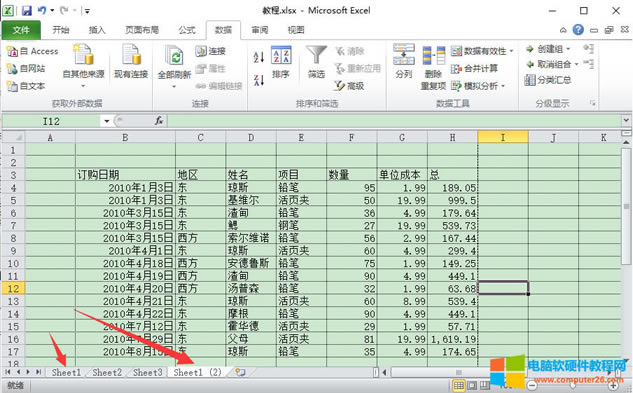This screenshot has height=393, width=633.
Task: Click the horizontal scrollbar left arrow
Action: [x=384, y=372]
